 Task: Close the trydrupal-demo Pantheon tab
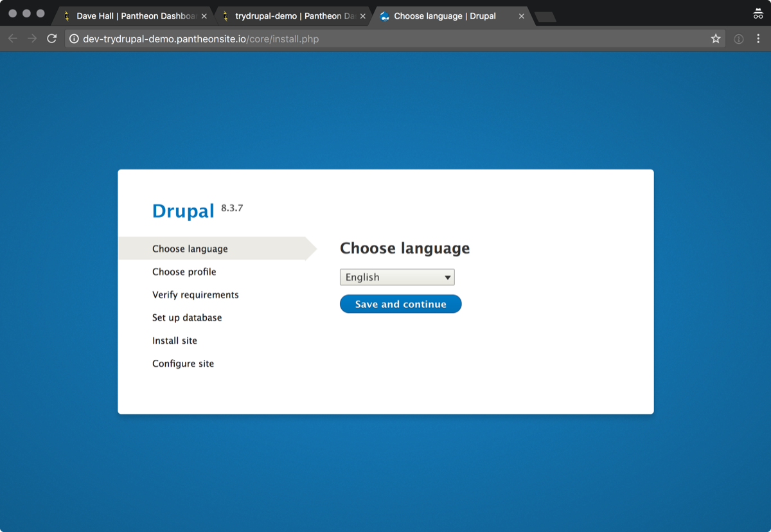point(363,16)
